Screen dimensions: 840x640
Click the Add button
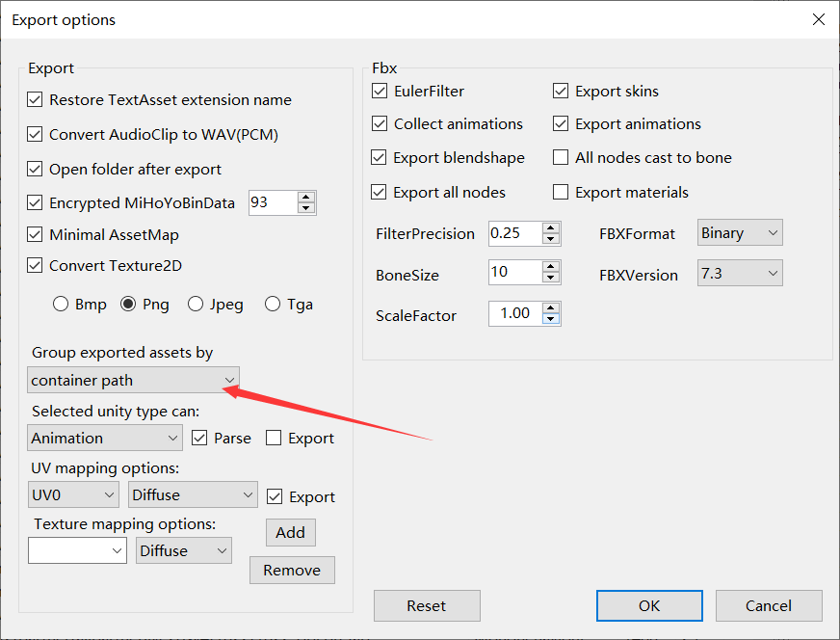(x=291, y=532)
